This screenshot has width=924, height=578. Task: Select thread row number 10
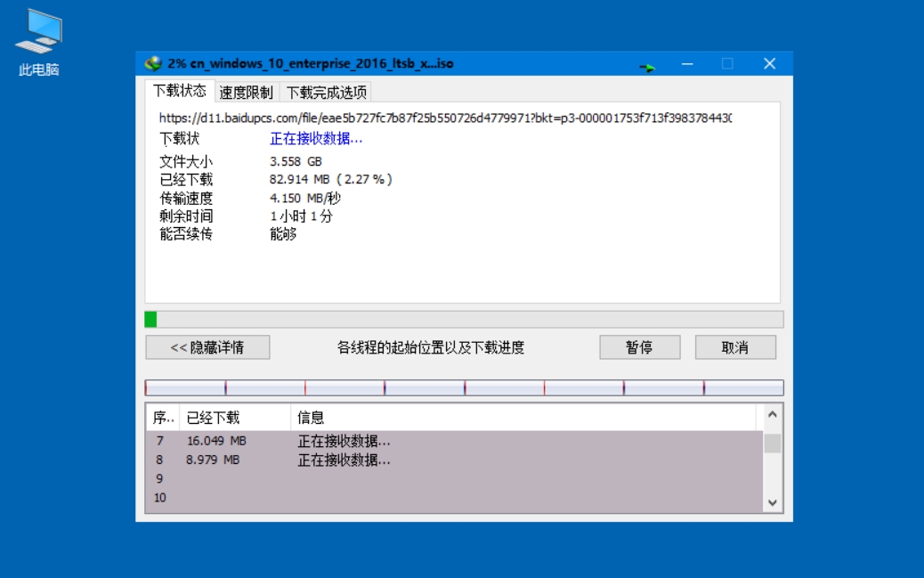tap(454, 498)
